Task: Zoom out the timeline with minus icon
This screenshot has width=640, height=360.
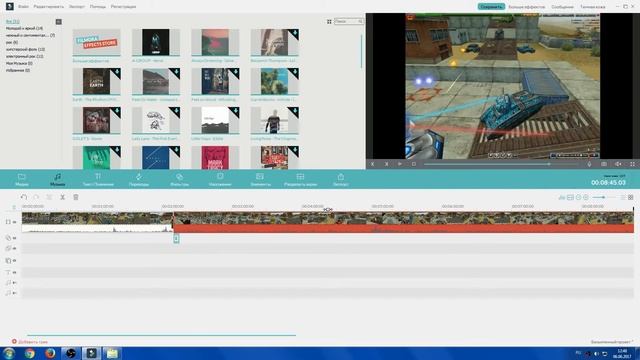Action: point(578,197)
